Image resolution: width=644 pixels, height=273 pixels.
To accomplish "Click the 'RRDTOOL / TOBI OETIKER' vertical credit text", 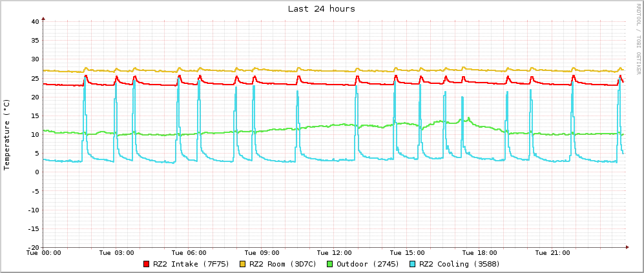I will (638, 39).
